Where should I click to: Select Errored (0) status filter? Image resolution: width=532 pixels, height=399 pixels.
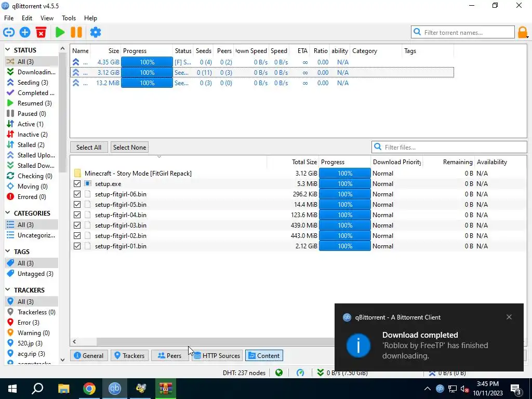[x=32, y=197]
